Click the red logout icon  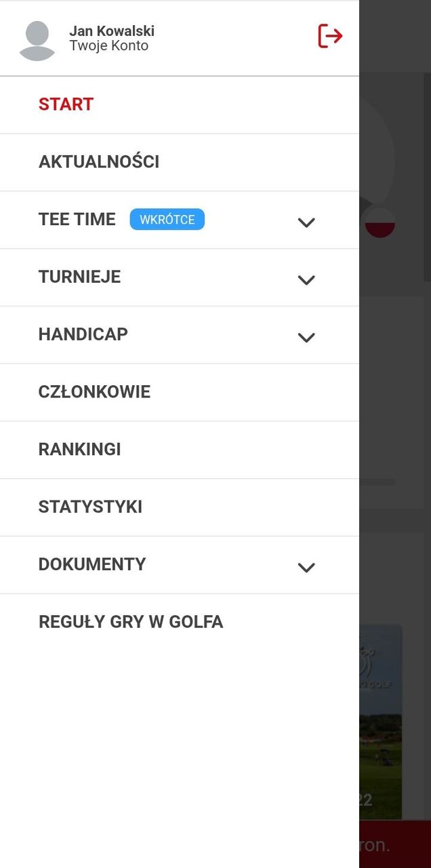point(330,36)
